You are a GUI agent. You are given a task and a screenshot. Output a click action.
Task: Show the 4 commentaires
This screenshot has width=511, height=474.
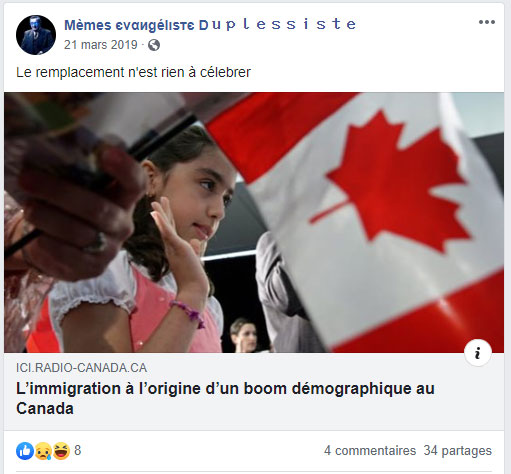point(370,451)
